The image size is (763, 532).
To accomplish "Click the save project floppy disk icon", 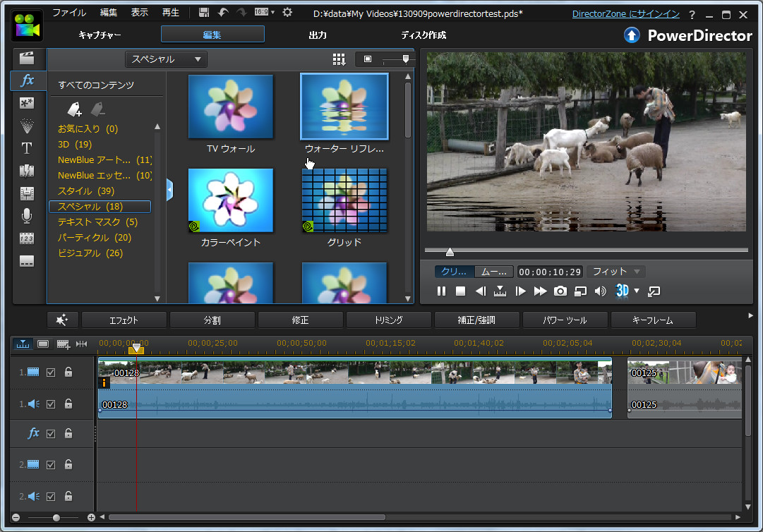I will (x=204, y=13).
